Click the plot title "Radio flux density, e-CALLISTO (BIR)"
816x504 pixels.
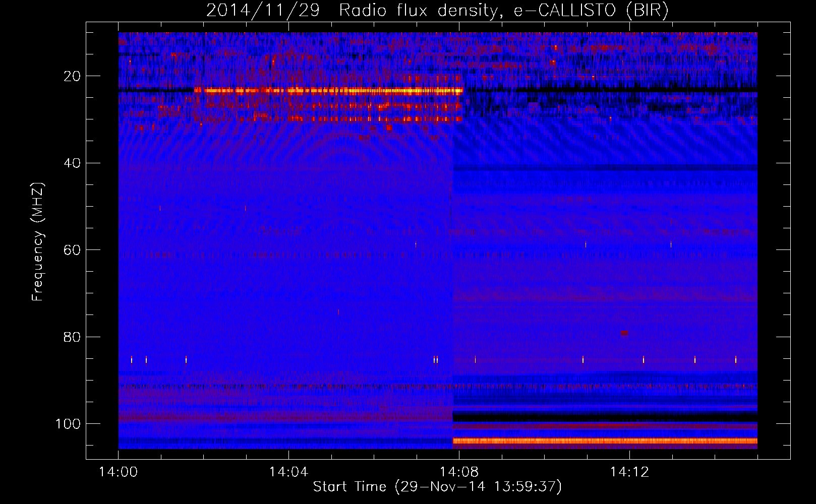[503, 11]
